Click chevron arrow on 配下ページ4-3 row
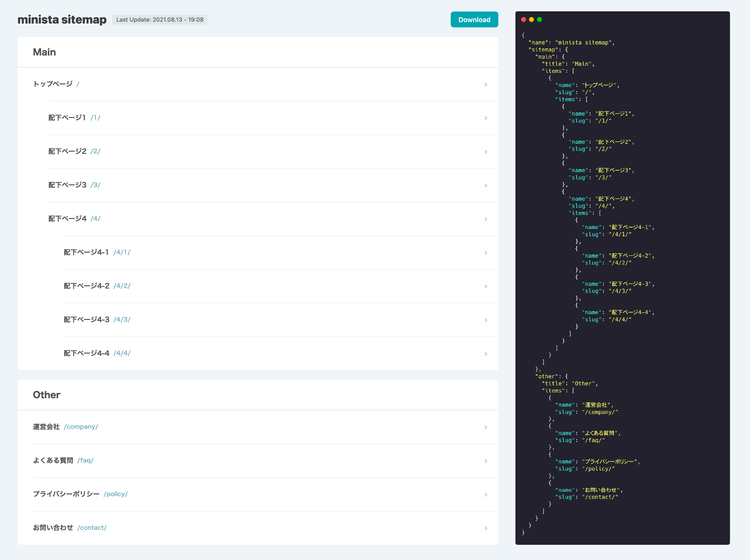Viewport: 750px width, 560px height. point(486,320)
